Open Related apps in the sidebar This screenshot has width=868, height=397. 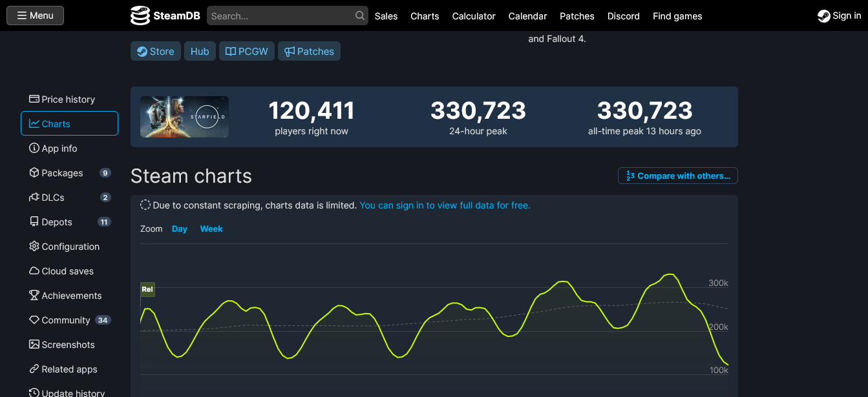(69, 369)
